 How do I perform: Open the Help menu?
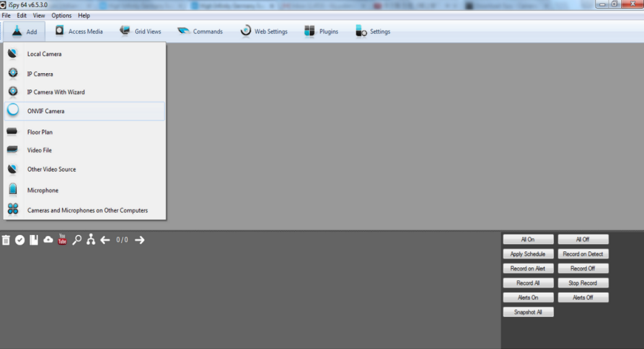point(84,15)
